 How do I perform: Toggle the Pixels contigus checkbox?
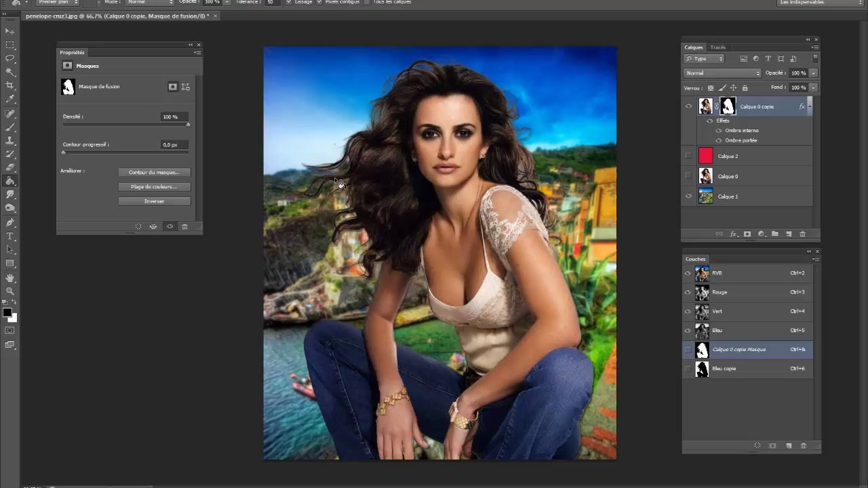(x=319, y=2)
